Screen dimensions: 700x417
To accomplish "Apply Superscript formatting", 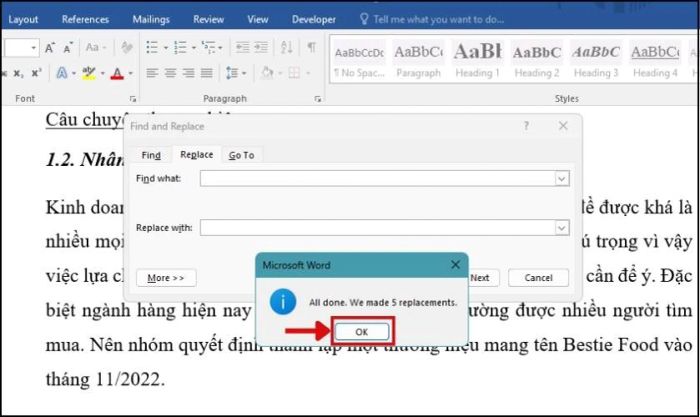I will 36,73.
